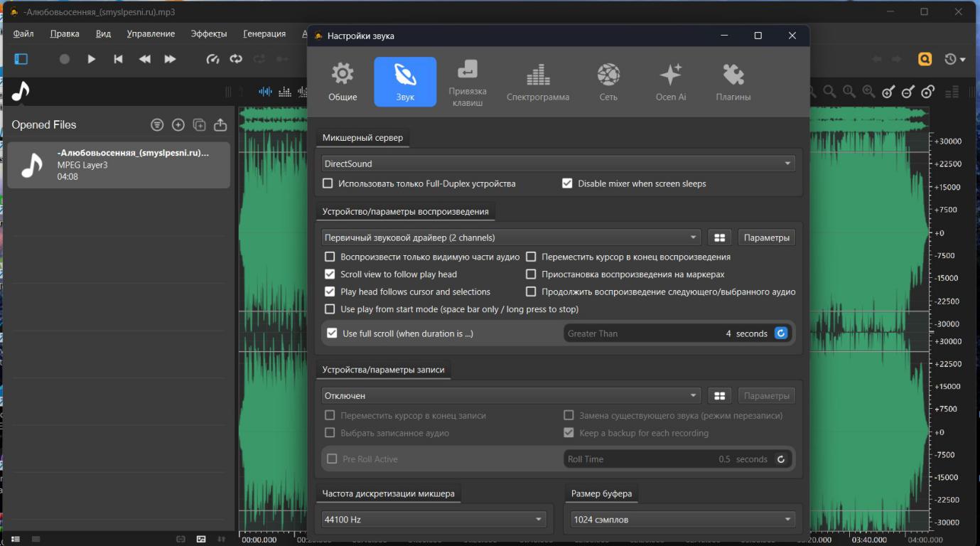
Task: Open the Эффекты menu
Action: click(x=208, y=33)
